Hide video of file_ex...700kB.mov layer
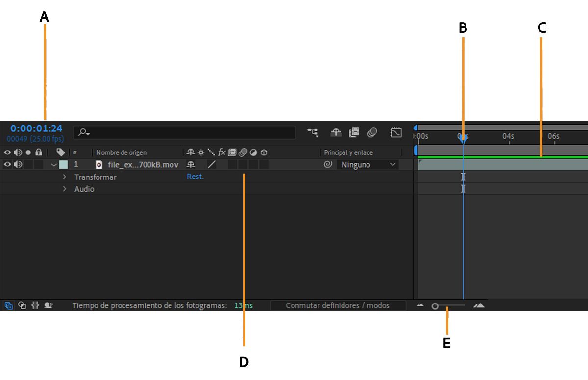The height and width of the screenshot is (380, 588). click(x=7, y=165)
